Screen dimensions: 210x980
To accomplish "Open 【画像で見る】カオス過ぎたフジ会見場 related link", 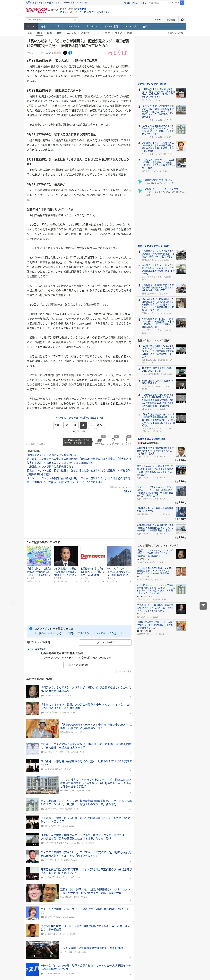I will pos(53,455).
